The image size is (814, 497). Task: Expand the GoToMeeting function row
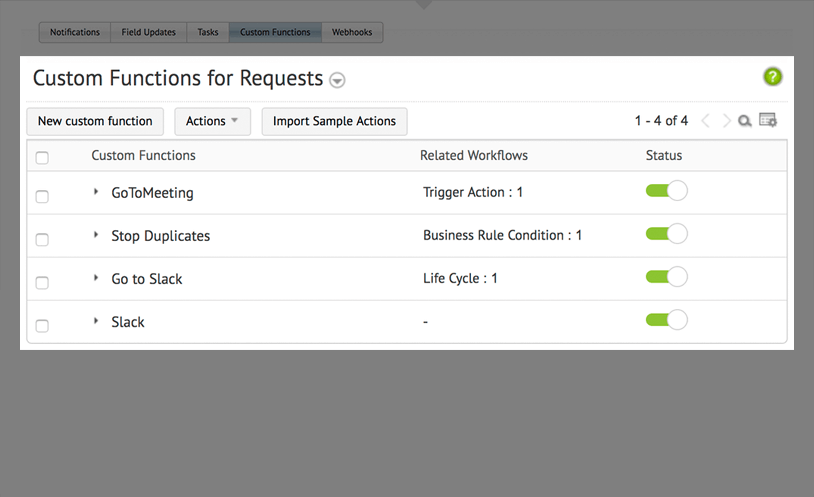coord(96,191)
